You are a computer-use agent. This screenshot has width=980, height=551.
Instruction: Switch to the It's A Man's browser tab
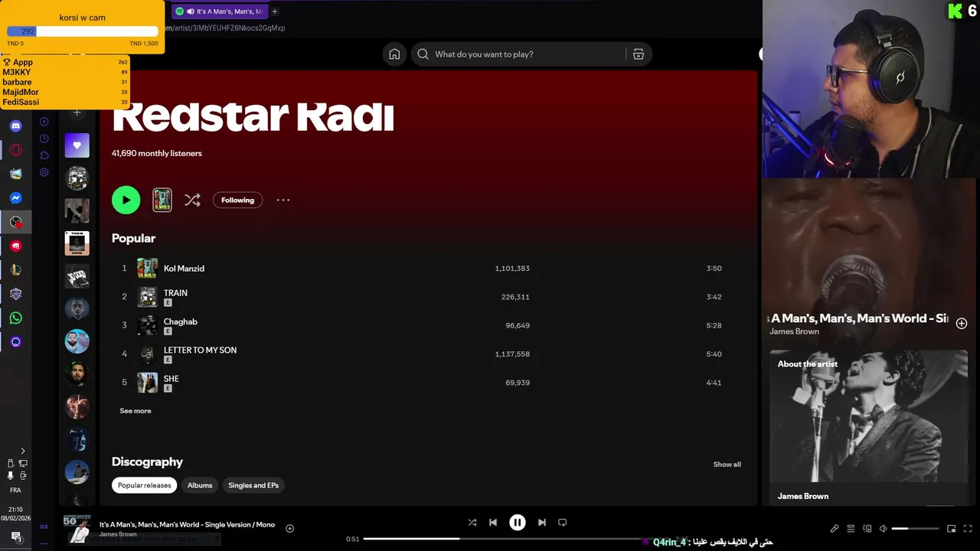coord(219,11)
